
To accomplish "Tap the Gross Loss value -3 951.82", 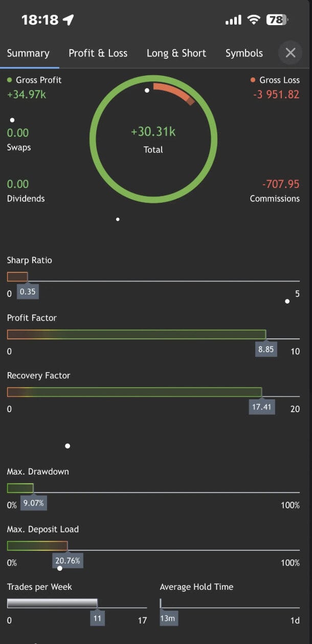I will 276,94.
